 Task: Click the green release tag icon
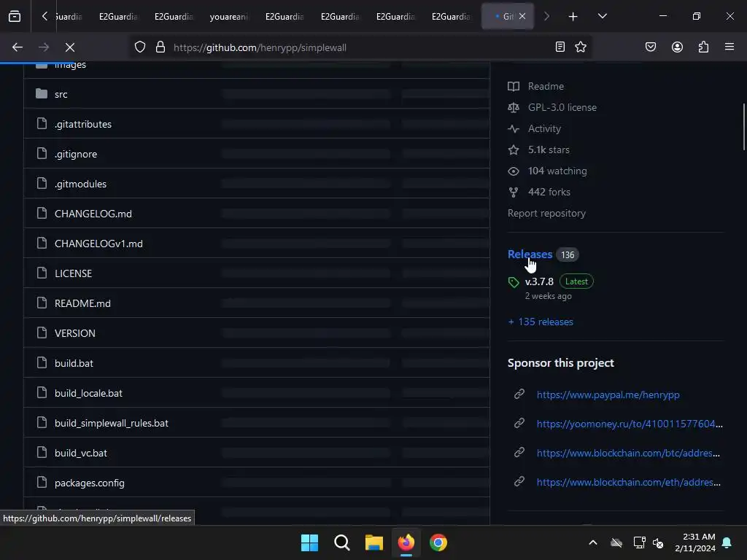pyautogui.click(x=514, y=282)
